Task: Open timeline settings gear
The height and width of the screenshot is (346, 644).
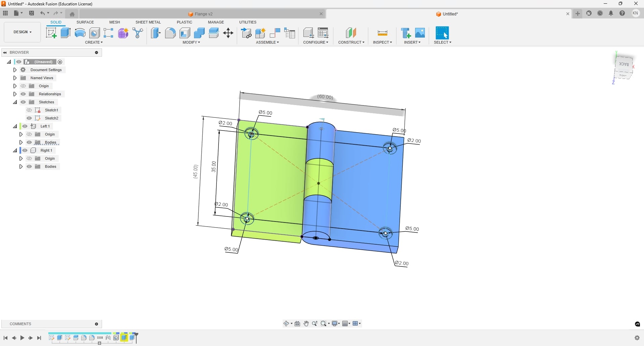Action: click(637, 338)
